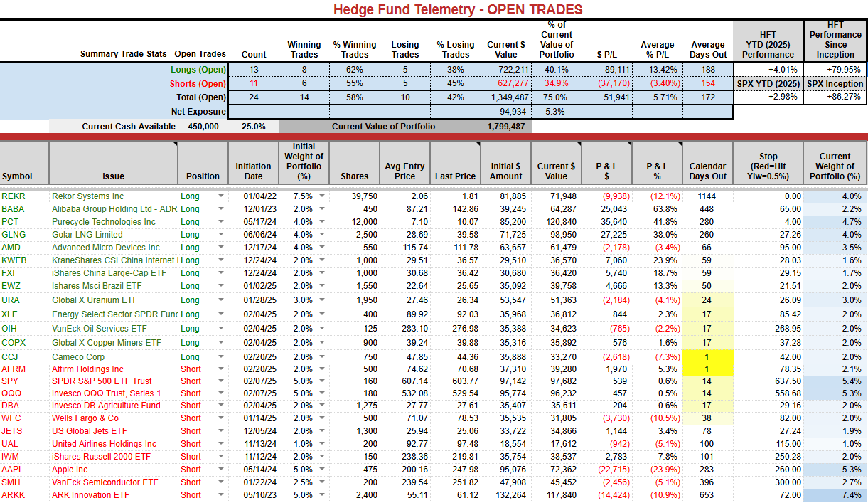The width and height of the screenshot is (868, 503).
Task: Open Position dropdown in REKR row
Action: (220, 196)
